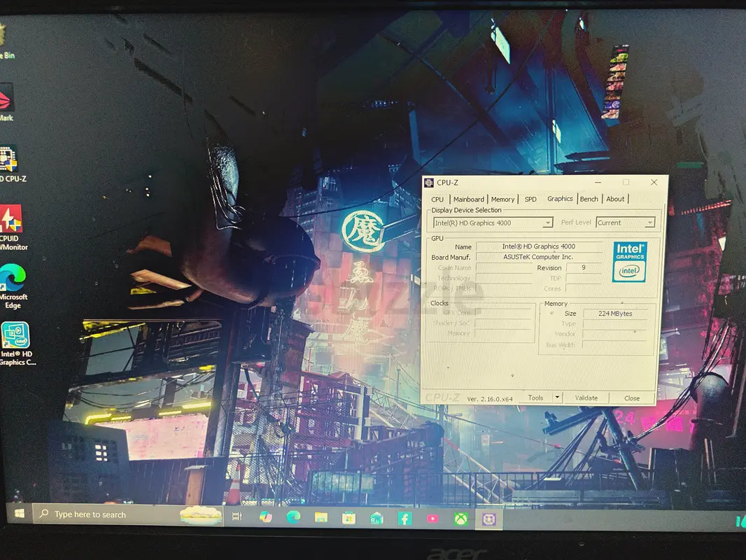
Task: Open the Bench tab
Action: click(589, 199)
